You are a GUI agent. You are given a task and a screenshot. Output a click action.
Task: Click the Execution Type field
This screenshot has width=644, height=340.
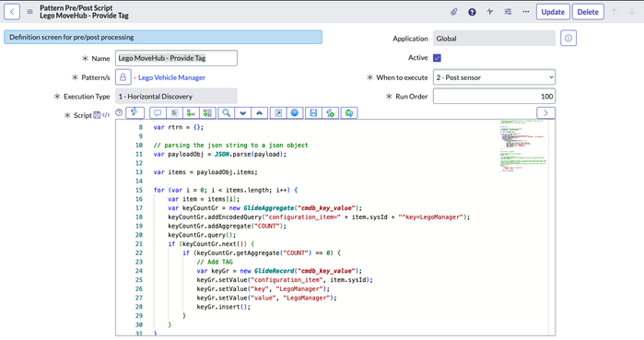pos(176,96)
